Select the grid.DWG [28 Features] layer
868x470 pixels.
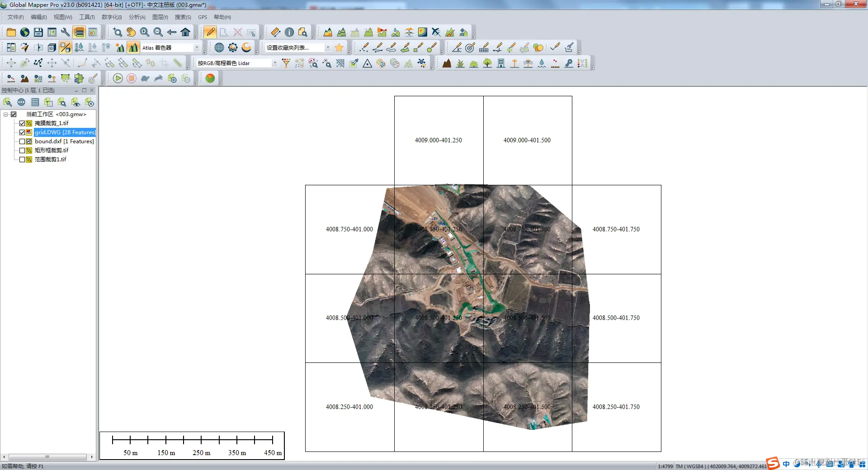pos(65,132)
